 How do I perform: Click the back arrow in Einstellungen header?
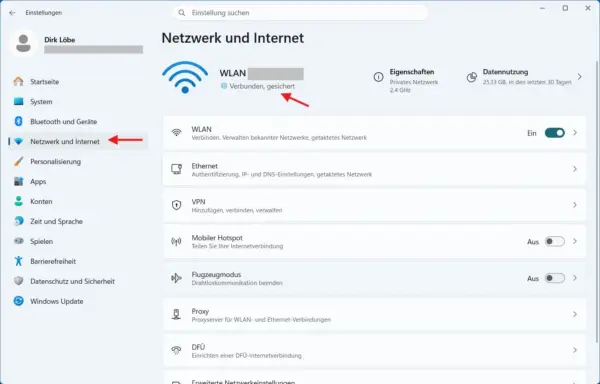point(12,13)
